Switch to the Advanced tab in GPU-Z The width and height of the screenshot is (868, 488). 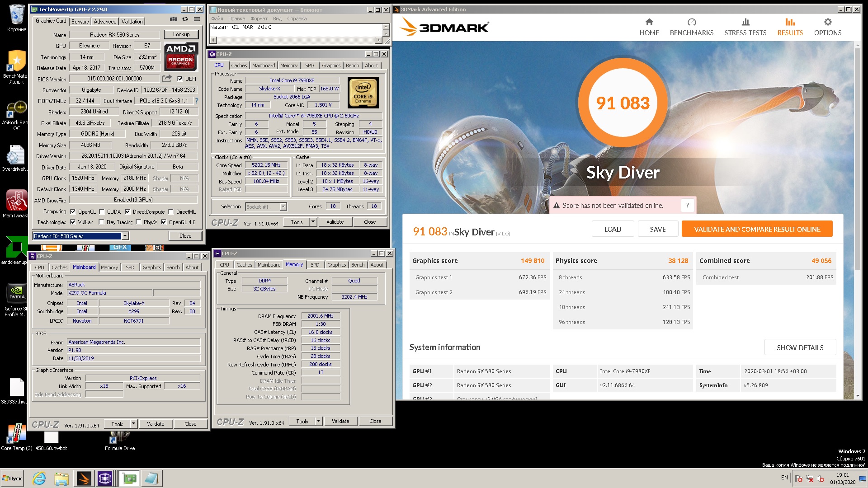(105, 21)
